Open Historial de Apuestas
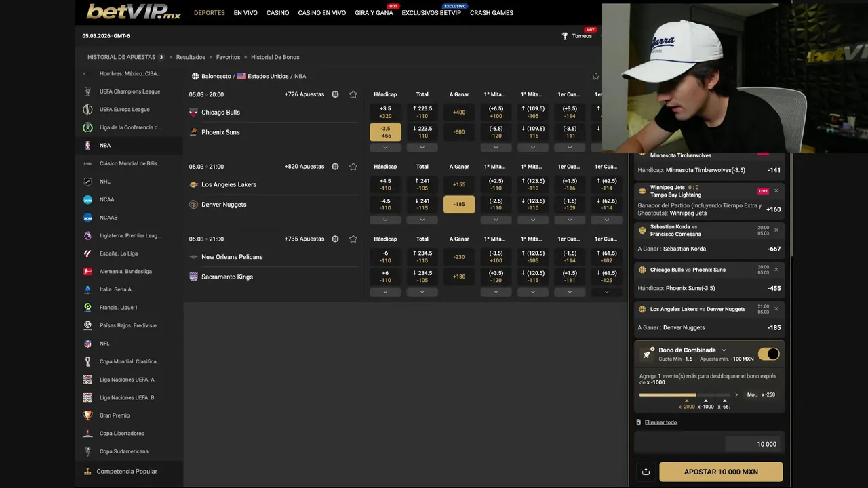The width and height of the screenshot is (868, 488). pyautogui.click(x=125, y=57)
